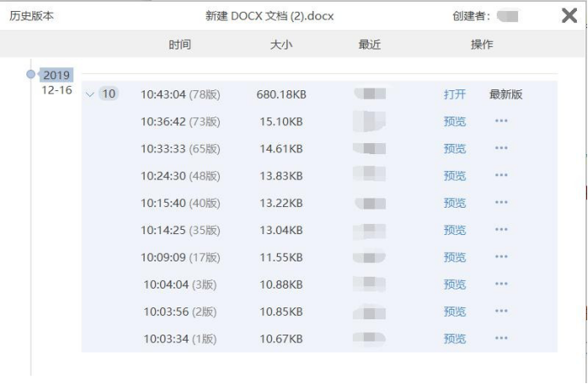Open the latest version 78
The image size is (588, 384).
coord(455,95)
